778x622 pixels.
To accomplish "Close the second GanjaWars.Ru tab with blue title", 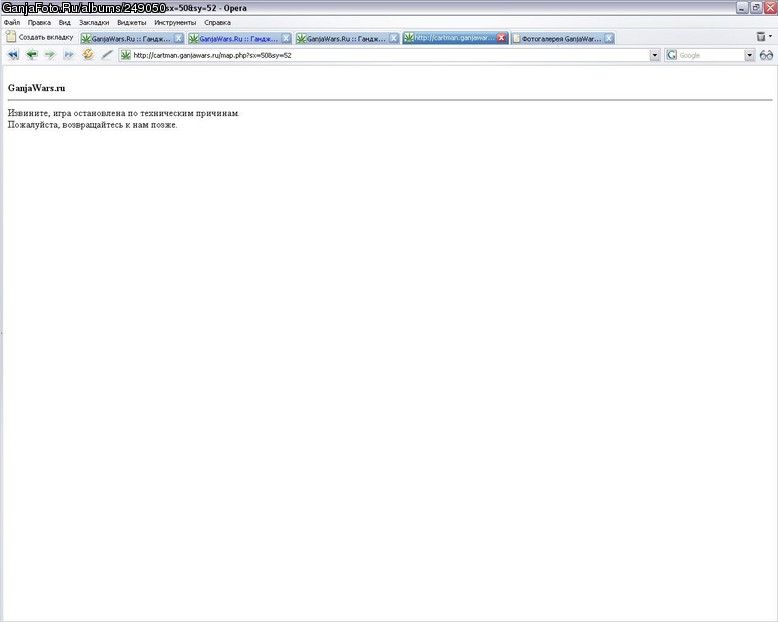I will [x=286, y=38].
